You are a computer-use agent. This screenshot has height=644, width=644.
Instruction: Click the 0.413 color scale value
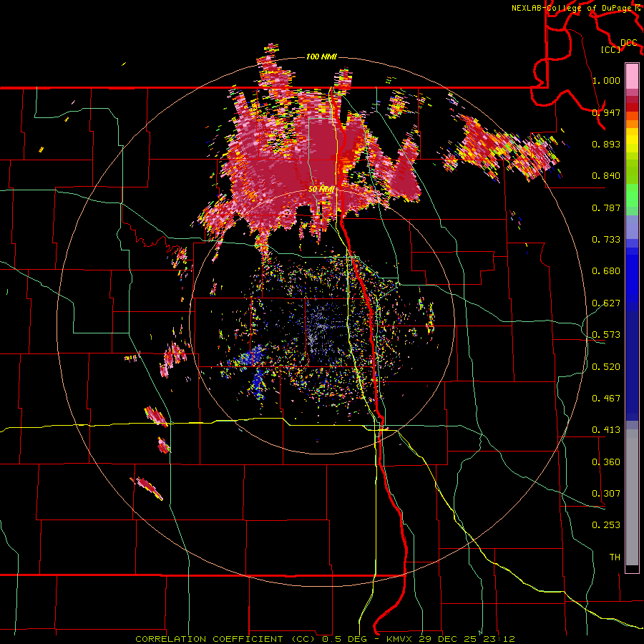606,430
